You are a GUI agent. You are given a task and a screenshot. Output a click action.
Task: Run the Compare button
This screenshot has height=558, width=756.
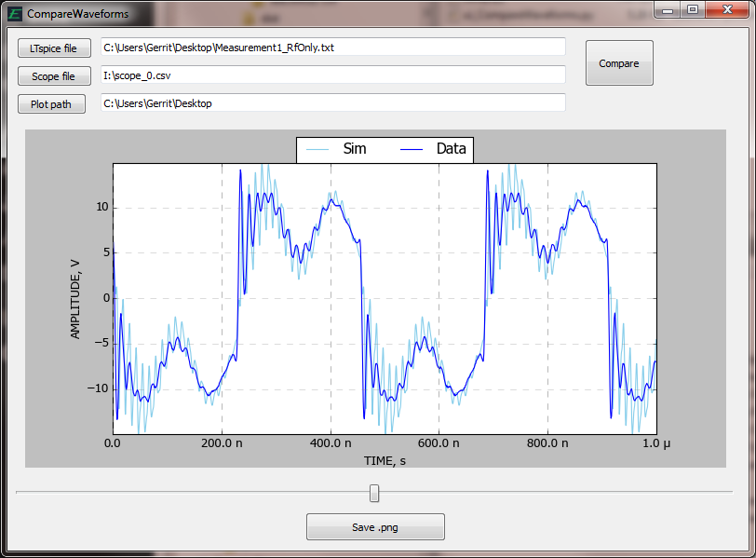click(x=619, y=63)
